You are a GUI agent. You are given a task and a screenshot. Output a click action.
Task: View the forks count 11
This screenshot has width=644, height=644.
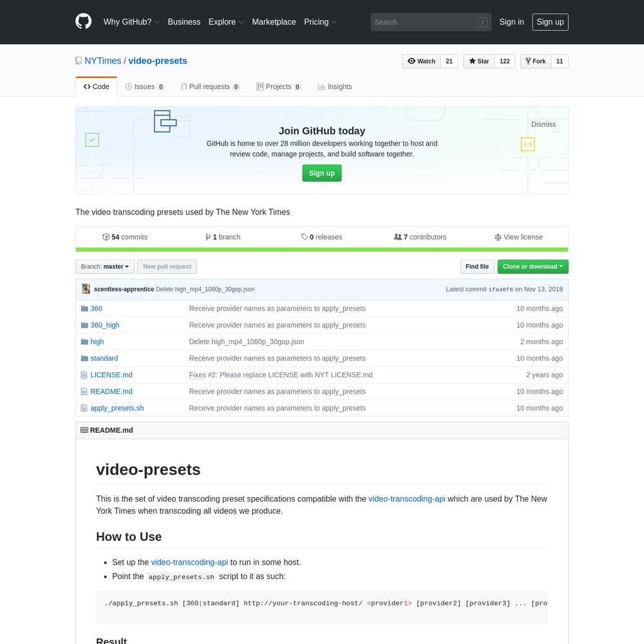560,61
